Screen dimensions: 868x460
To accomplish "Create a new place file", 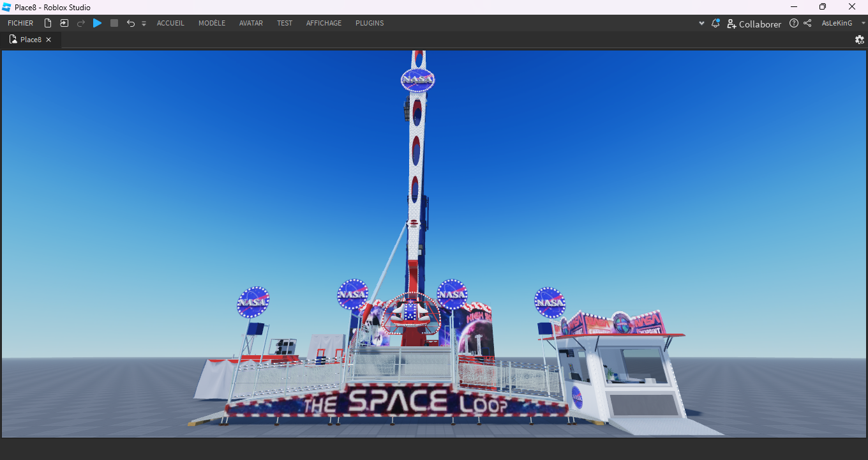I will [48, 23].
